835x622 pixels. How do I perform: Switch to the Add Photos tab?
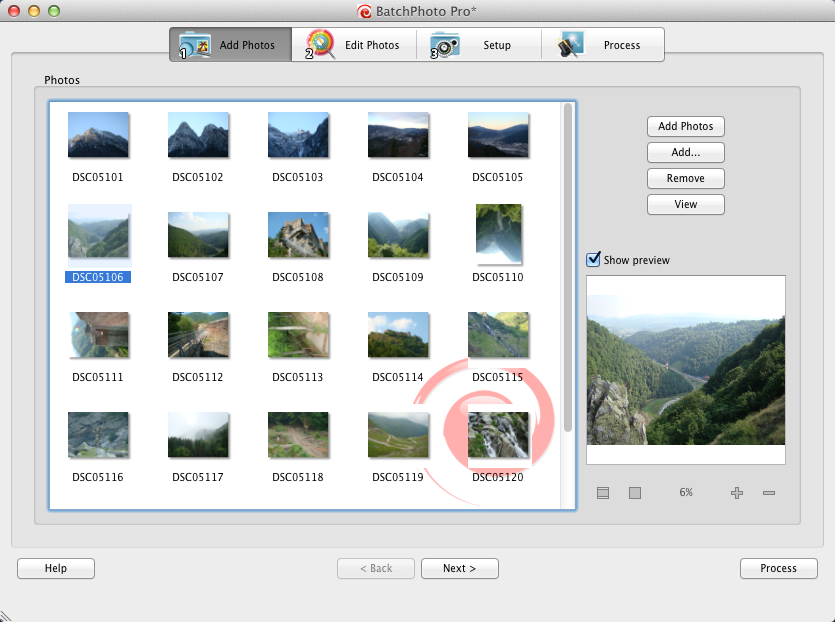click(231, 45)
